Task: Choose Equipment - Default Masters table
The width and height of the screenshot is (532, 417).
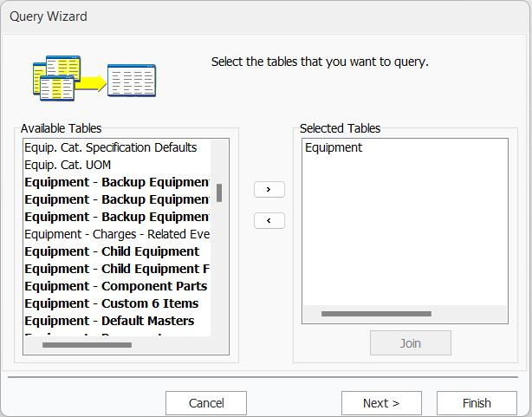Action: pos(109,321)
